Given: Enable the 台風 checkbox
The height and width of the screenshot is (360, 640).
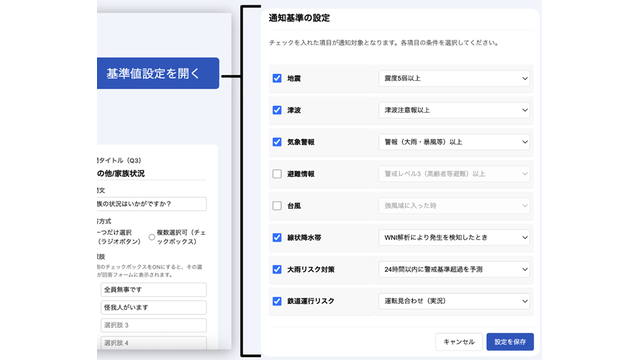Looking at the screenshot, I should click(x=277, y=206).
